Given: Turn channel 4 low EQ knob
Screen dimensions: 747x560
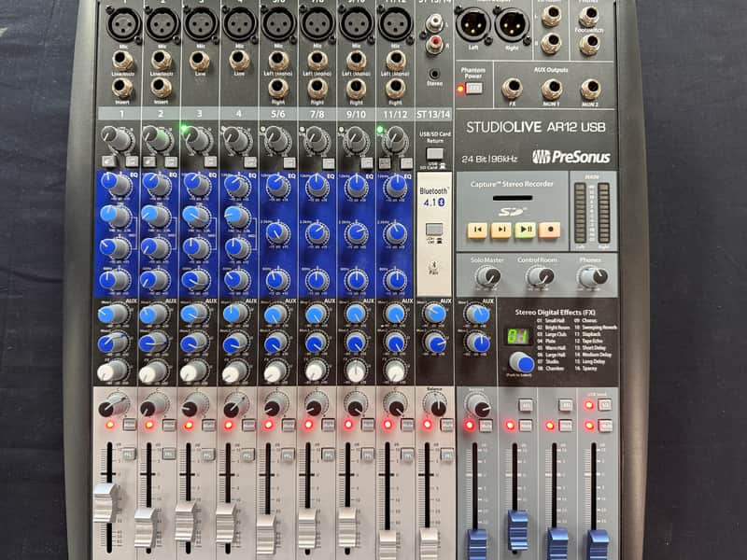Looking at the screenshot, I should point(236,279).
